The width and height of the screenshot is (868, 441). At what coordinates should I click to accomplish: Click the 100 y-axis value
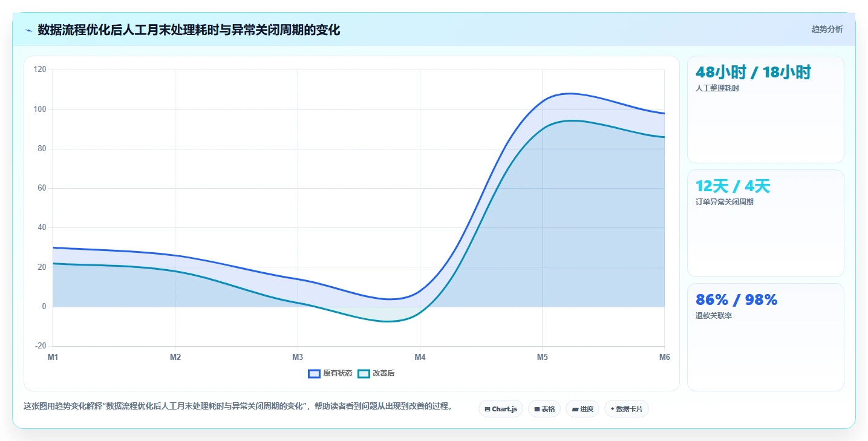click(40, 109)
